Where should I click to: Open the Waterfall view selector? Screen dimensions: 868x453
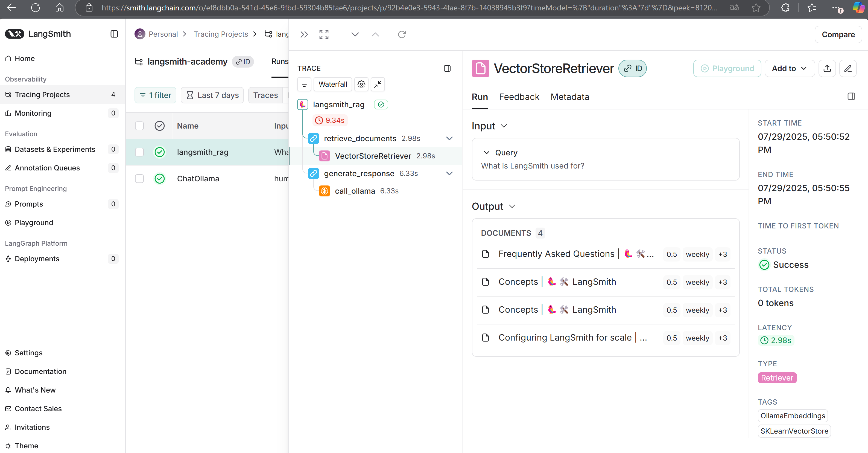coord(333,84)
